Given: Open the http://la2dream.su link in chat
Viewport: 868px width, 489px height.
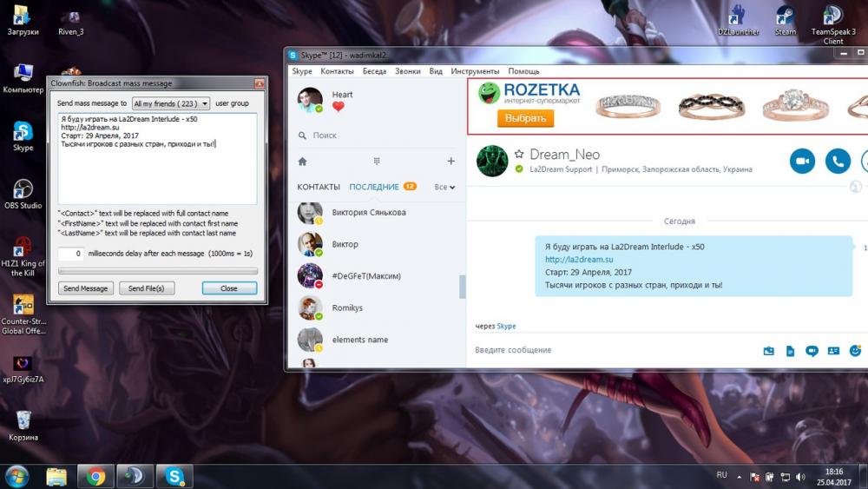Looking at the screenshot, I should pos(579,259).
